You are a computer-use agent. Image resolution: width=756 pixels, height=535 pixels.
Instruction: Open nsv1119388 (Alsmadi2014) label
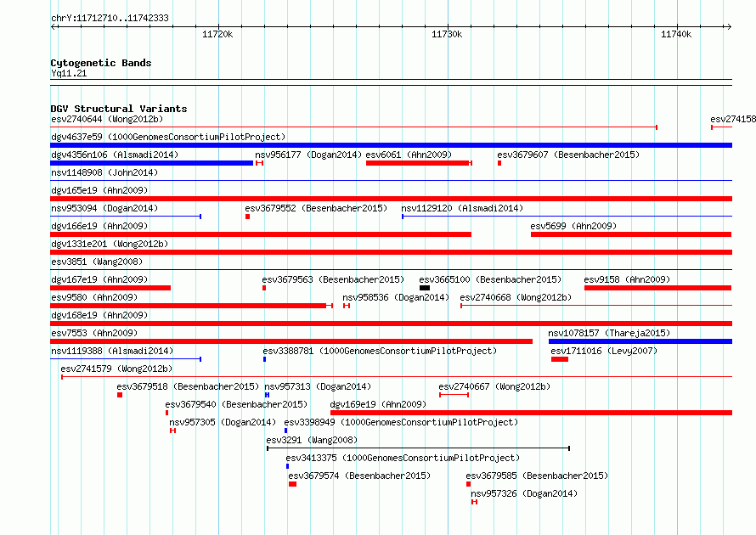[112, 351]
